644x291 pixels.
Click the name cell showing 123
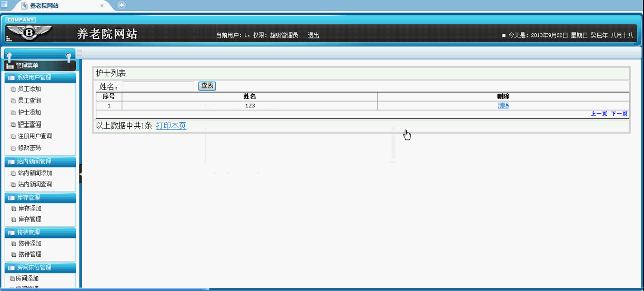(249, 106)
